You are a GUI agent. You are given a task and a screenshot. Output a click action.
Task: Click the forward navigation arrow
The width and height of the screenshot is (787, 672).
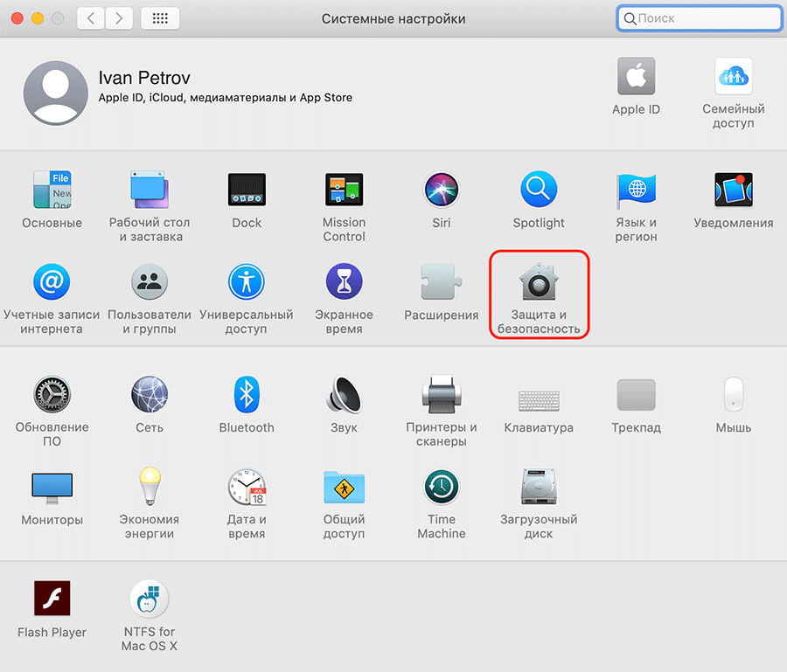coord(120,18)
